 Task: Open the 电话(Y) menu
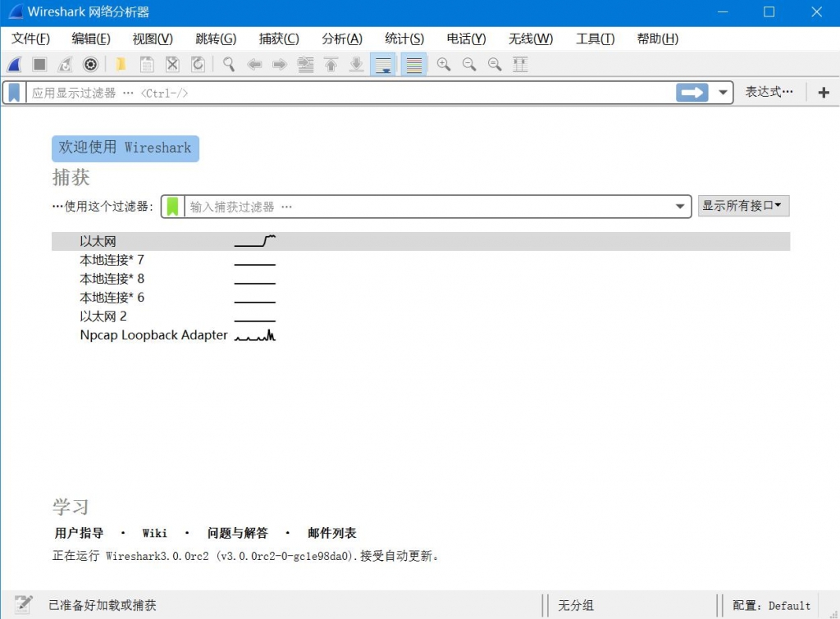(x=466, y=39)
